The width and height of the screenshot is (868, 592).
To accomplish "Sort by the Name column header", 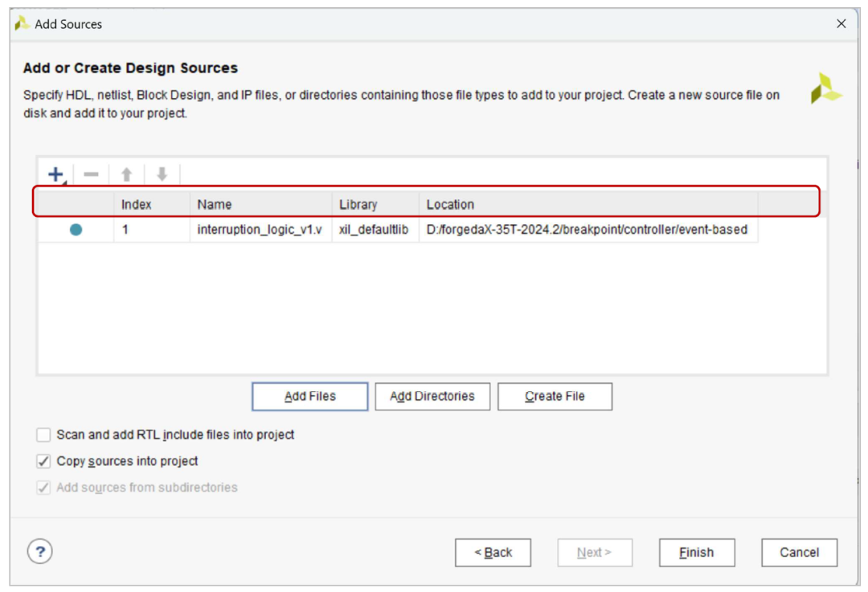I will point(215,205).
